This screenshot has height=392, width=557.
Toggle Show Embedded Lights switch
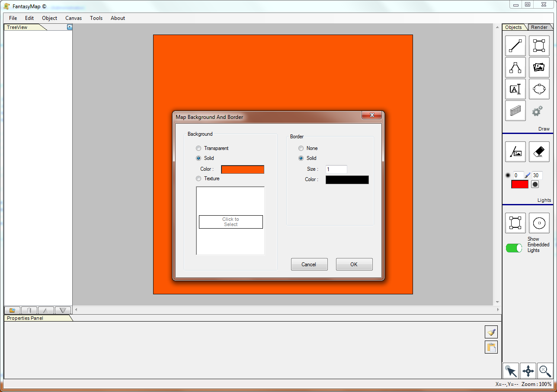[514, 248]
